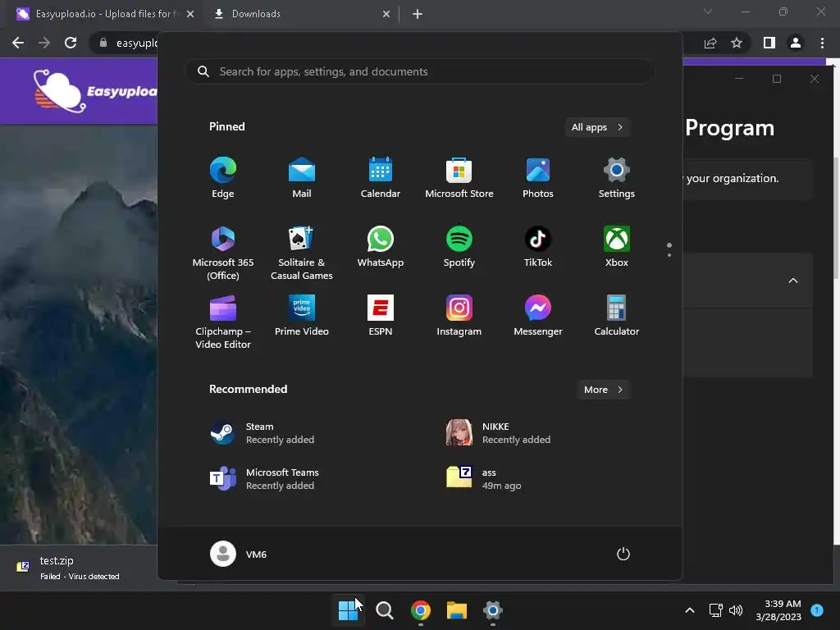Switch to the Downloads Chrome tab

tap(300, 14)
